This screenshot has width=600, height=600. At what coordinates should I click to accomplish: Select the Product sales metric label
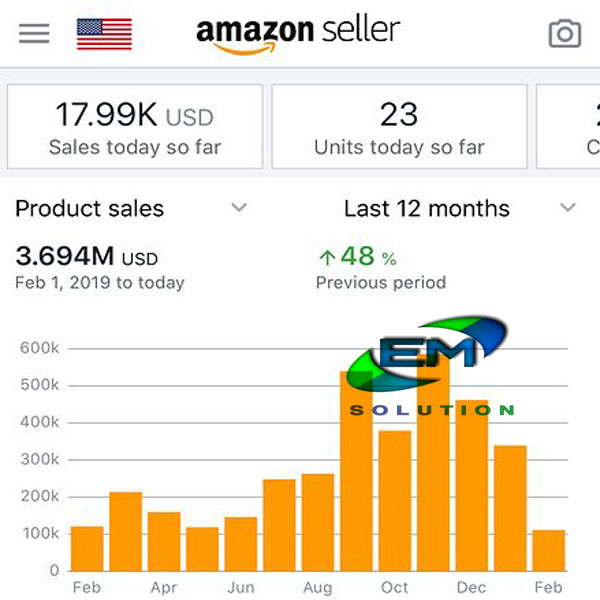click(x=90, y=209)
